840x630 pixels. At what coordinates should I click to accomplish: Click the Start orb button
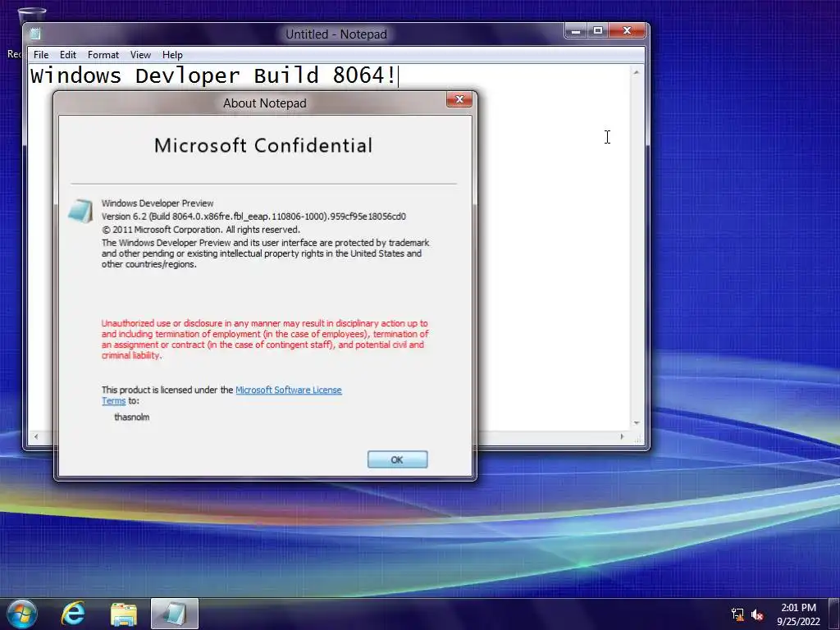22,614
